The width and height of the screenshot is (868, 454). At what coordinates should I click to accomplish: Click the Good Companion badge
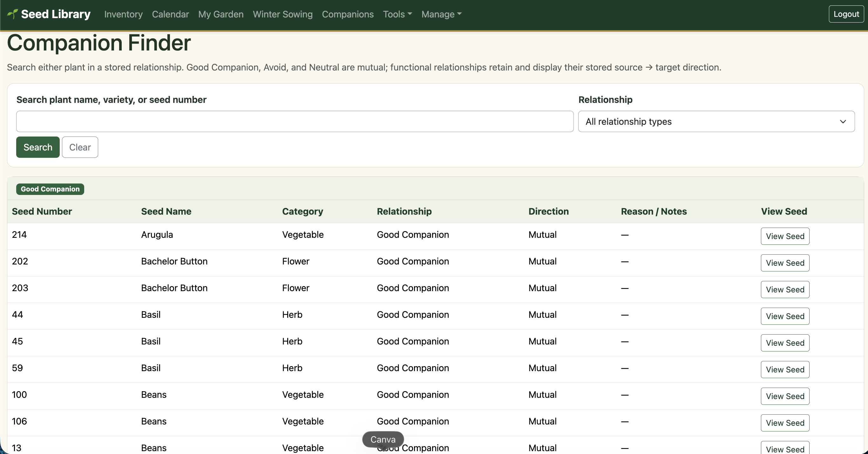50,189
